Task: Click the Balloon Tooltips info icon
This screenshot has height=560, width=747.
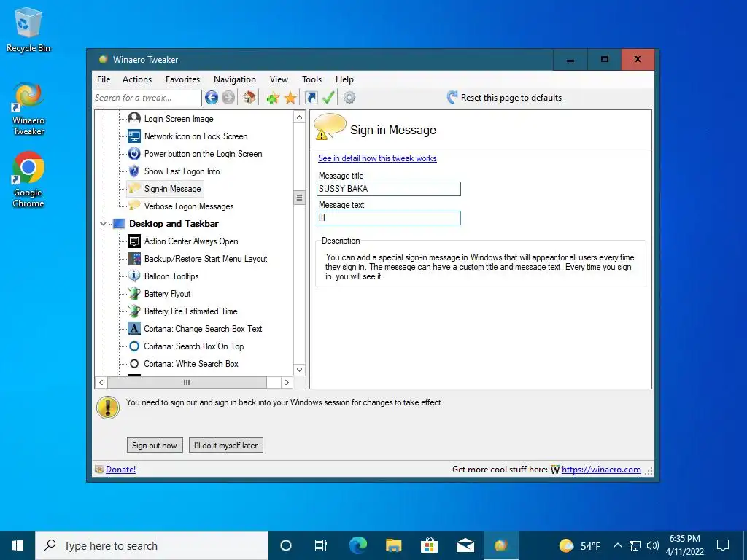Action: pos(134,276)
